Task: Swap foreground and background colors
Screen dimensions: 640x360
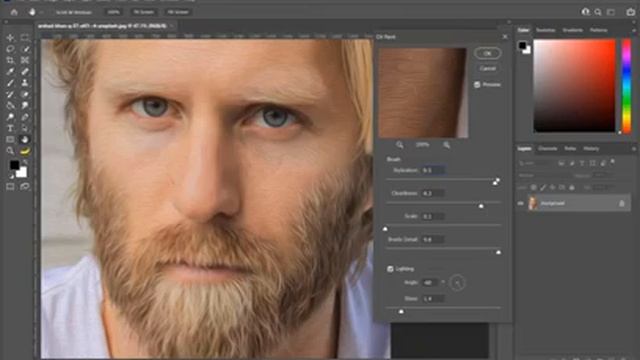Action: pyautogui.click(x=25, y=162)
